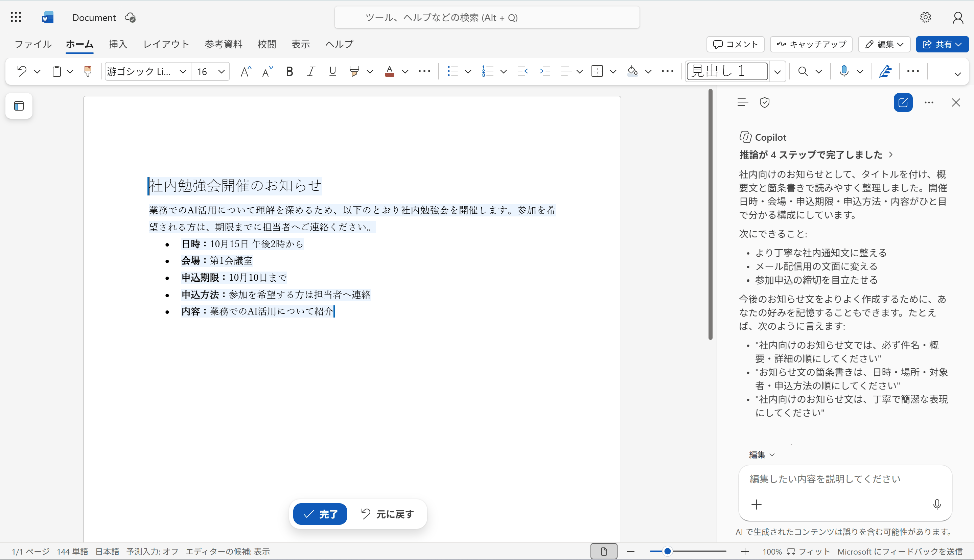Click the Format Painter icon

tap(88, 71)
